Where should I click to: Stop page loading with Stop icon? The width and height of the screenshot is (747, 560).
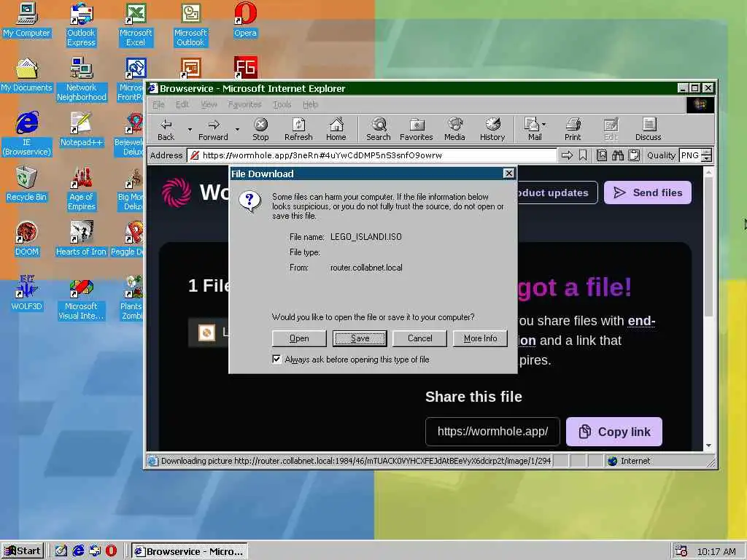pyautogui.click(x=260, y=130)
